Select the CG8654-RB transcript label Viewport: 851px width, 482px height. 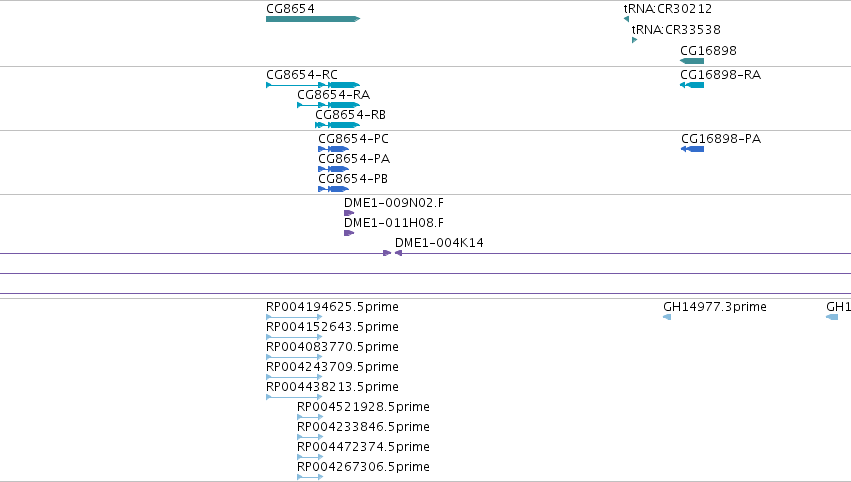351,115
